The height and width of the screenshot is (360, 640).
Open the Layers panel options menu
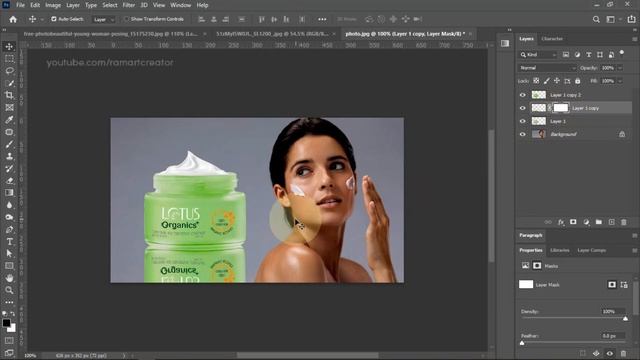click(x=635, y=39)
